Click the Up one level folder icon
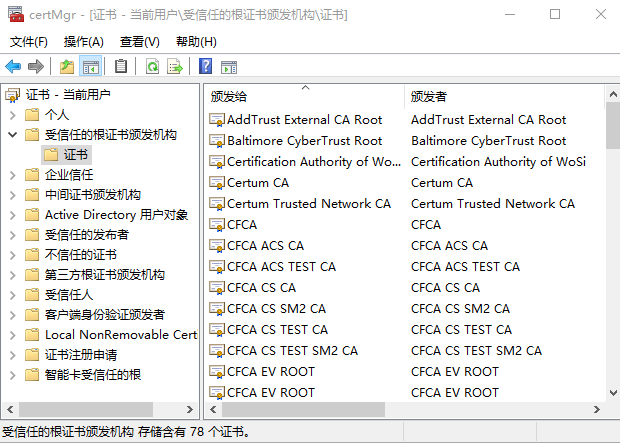This screenshot has height=443, width=620. 66,67
